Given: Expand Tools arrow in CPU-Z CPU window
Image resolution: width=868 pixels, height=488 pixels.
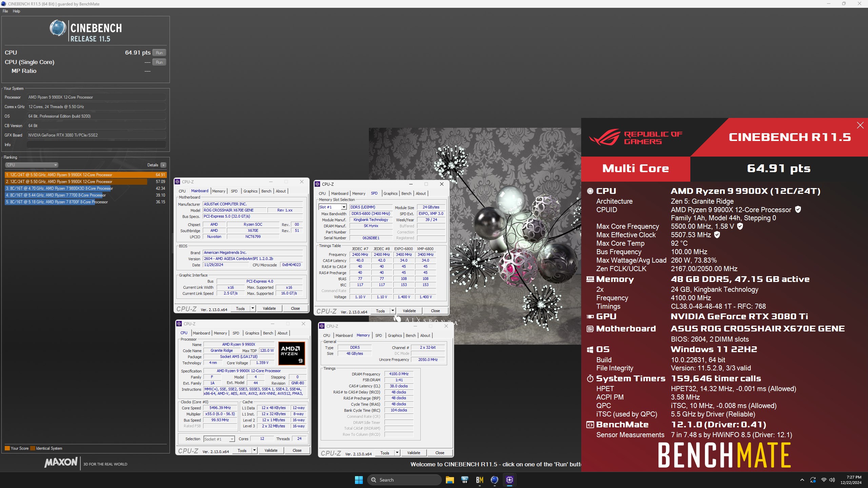Looking at the screenshot, I should (x=254, y=450).
